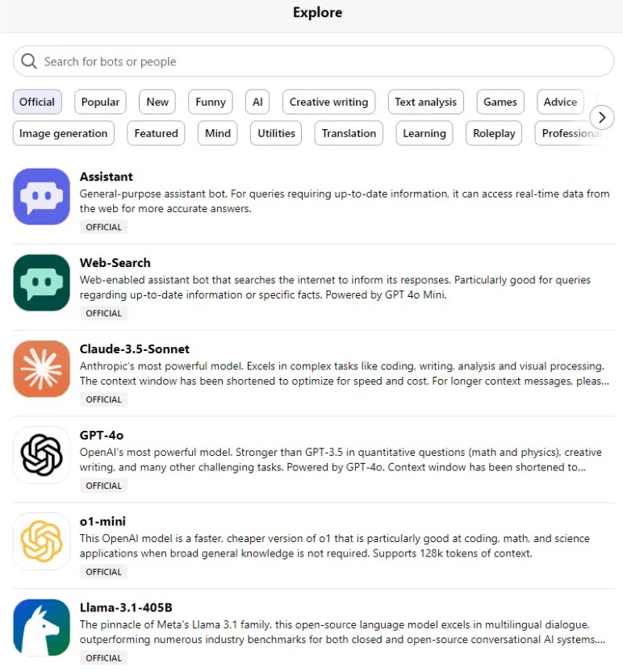
Task: Open the Roleplay category
Action: (494, 133)
